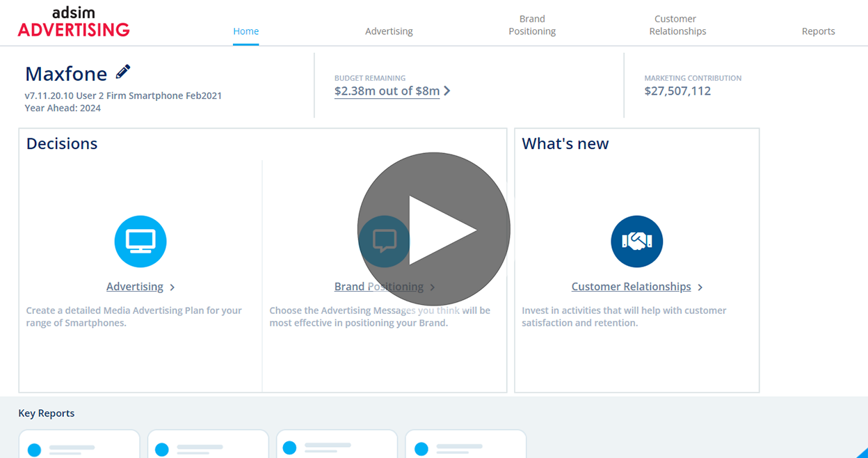Open the second Key Reports card
This screenshot has height=458, width=868.
pyautogui.click(x=208, y=445)
